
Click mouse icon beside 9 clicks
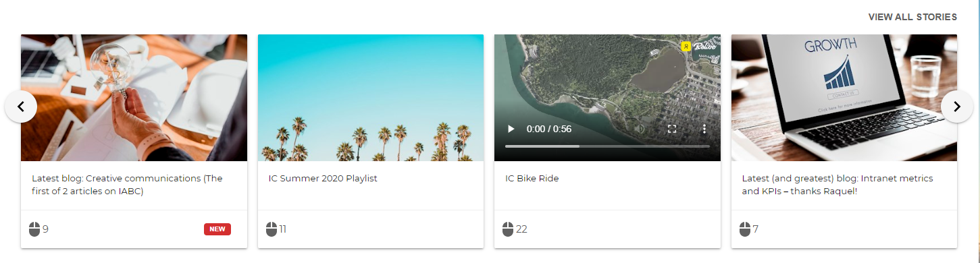click(34, 229)
